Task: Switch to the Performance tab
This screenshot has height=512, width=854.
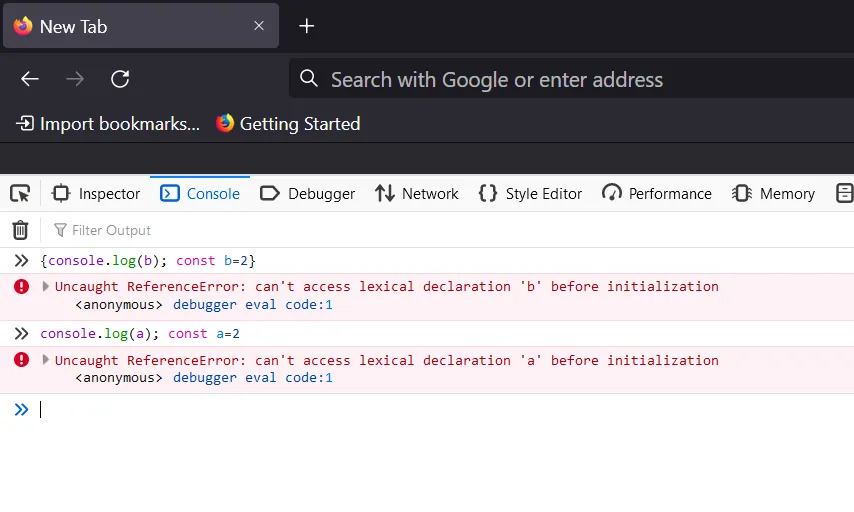Action: click(657, 194)
